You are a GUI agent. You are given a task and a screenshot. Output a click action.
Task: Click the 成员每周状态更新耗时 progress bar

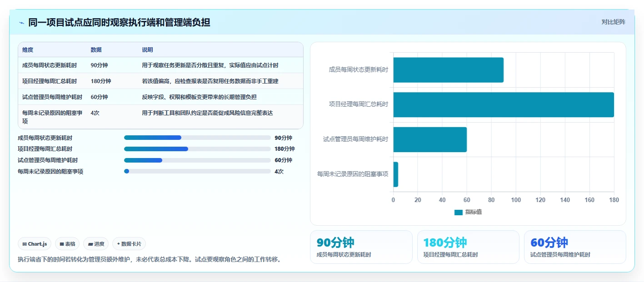coord(197,138)
